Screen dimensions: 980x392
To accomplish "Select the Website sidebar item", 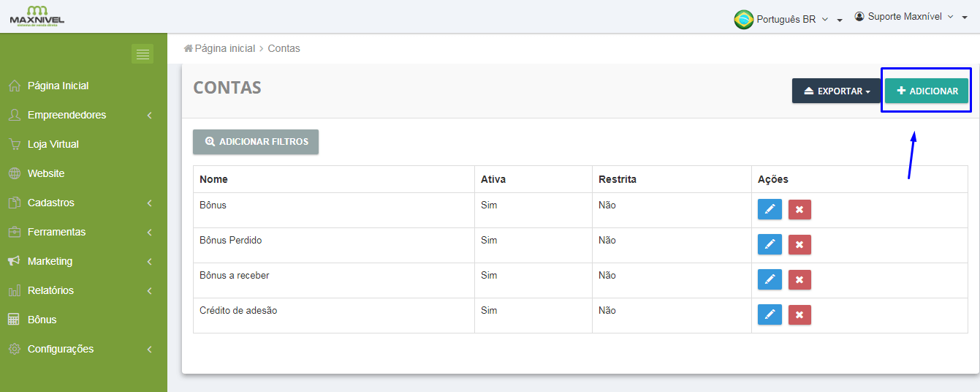I will point(46,173).
